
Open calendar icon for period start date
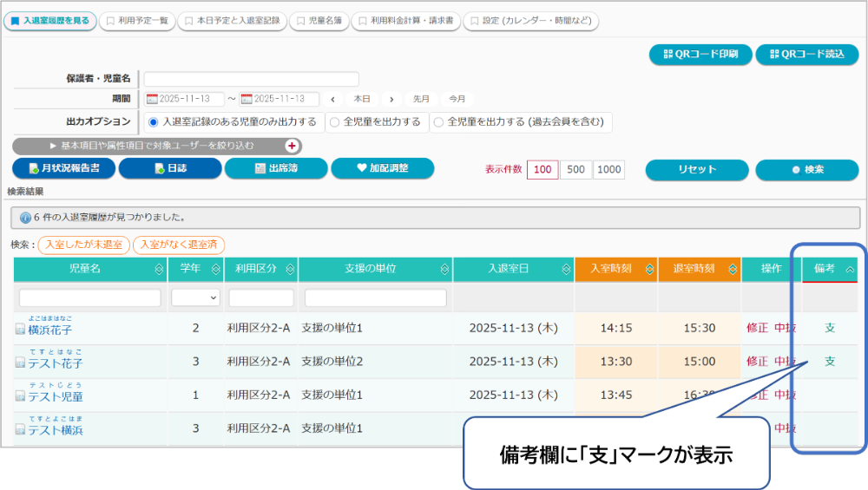153,100
